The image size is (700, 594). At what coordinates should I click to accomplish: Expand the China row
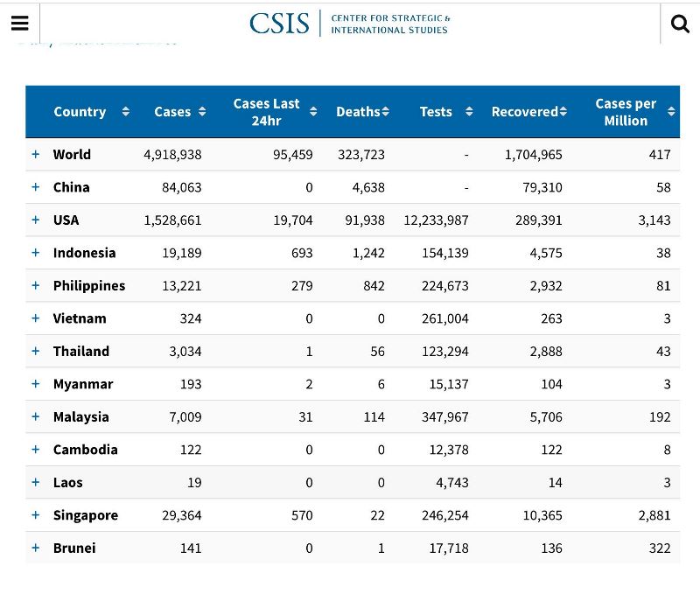36,187
